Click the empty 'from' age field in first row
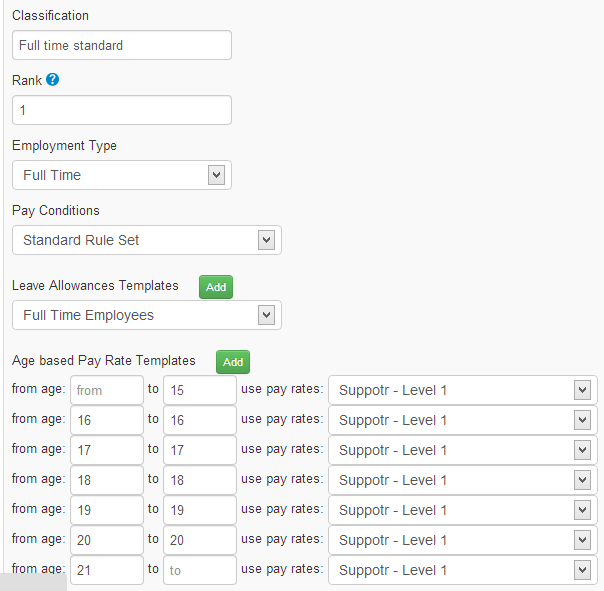The image size is (604, 591). click(106, 390)
